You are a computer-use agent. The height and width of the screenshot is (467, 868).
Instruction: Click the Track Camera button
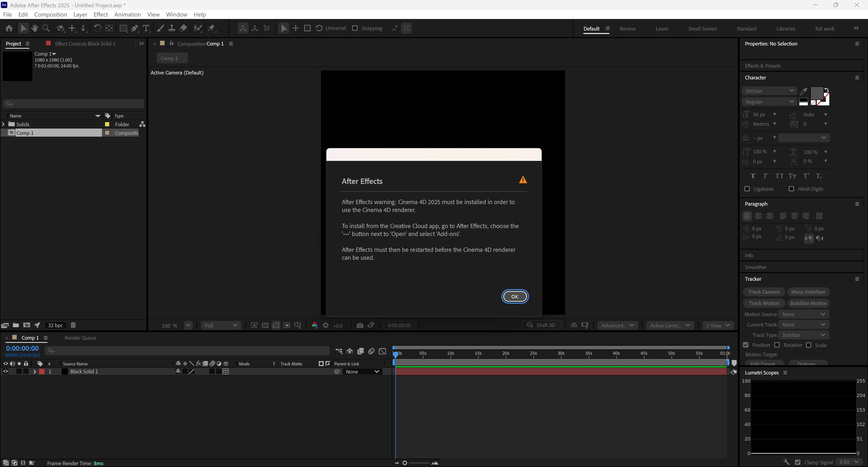click(764, 292)
